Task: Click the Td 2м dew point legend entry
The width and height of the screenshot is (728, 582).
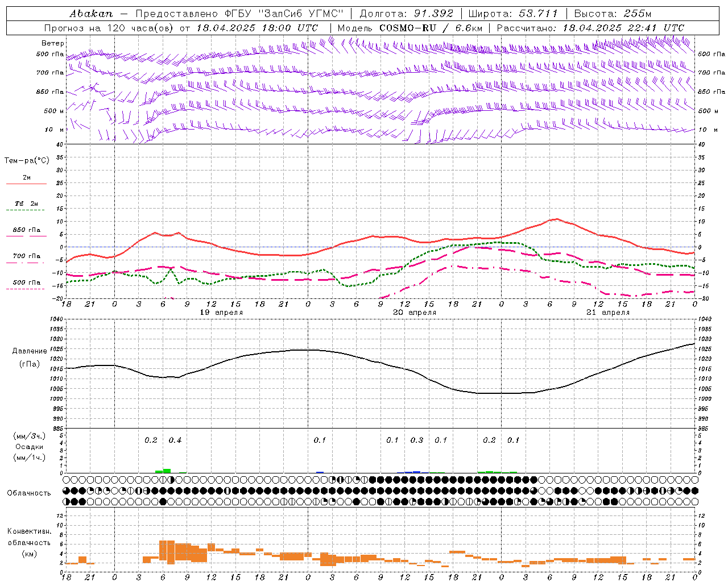Action: [x=27, y=203]
